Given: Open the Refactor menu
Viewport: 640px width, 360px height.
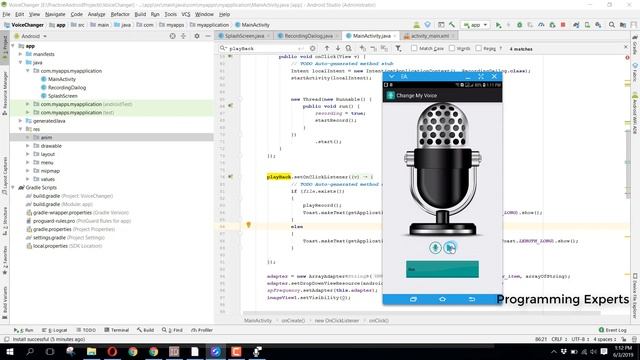Looking at the screenshot, I should (120, 14).
